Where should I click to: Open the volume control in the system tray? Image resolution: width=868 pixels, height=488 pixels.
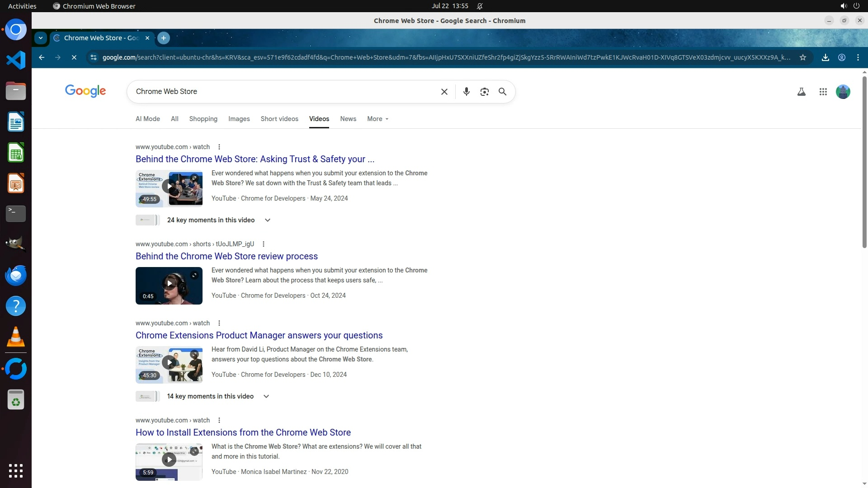pyautogui.click(x=843, y=6)
